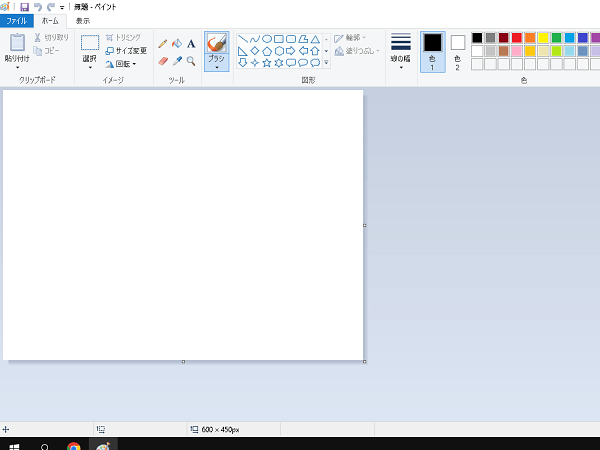
Task: Choose the Curve shape
Action: point(255,39)
